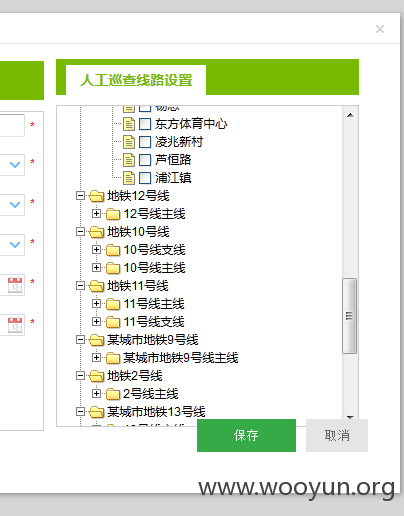Select the 东方体育中心 station label

(191, 124)
